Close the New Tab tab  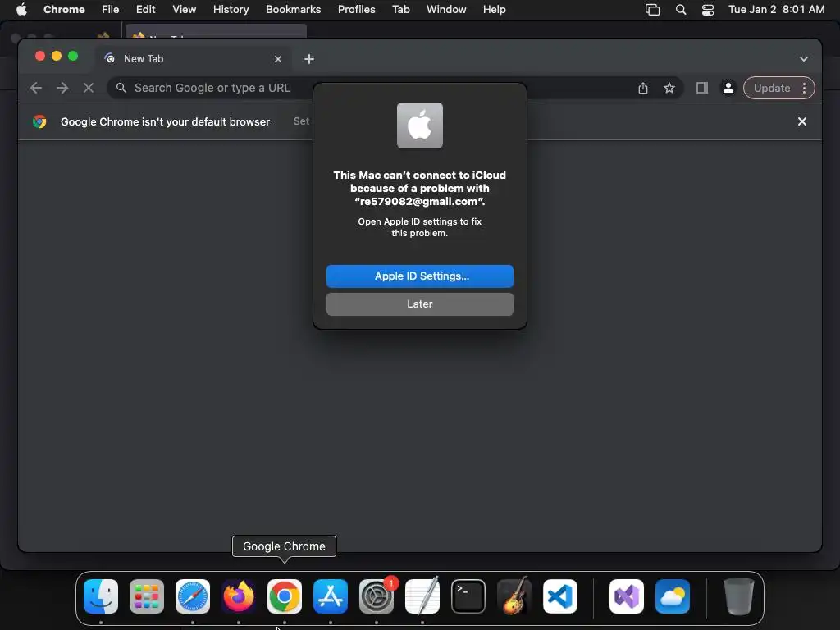click(x=277, y=59)
